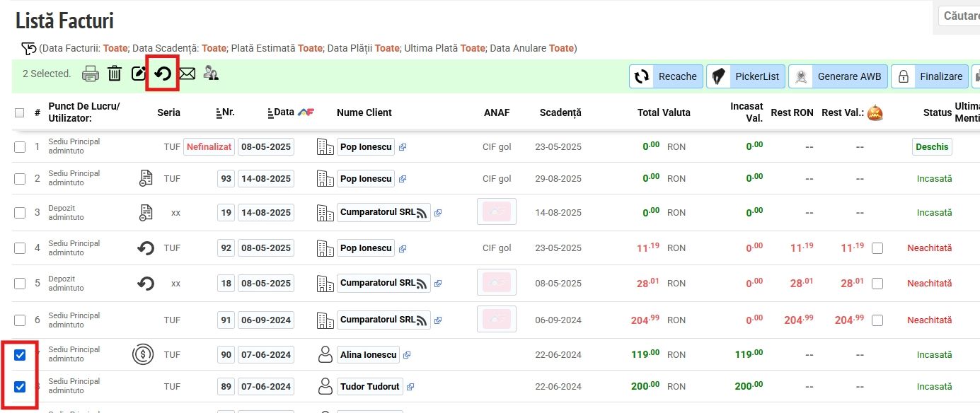This screenshot has width=980, height=413.
Task: Click the envelope icon to email invoices
Action: [x=187, y=74]
